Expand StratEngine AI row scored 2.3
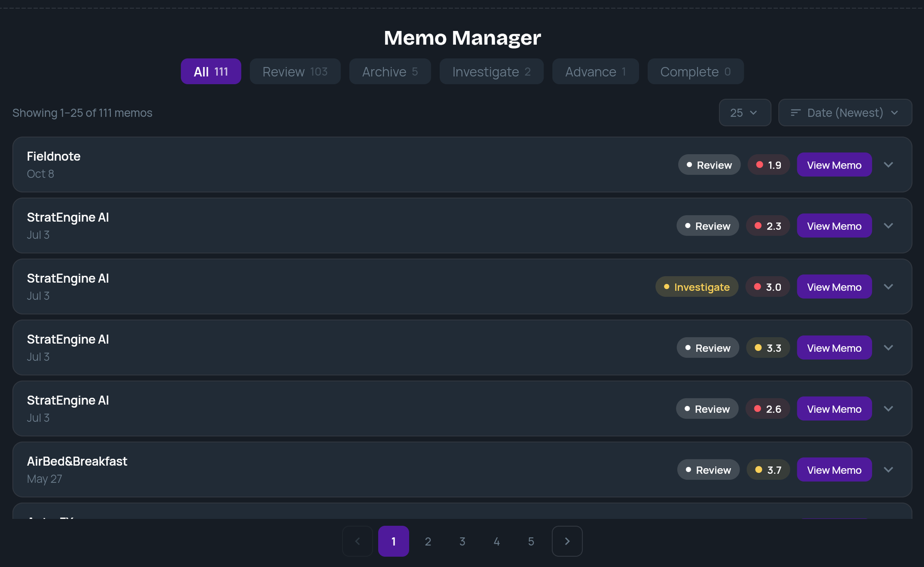924x567 pixels. tap(888, 226)
